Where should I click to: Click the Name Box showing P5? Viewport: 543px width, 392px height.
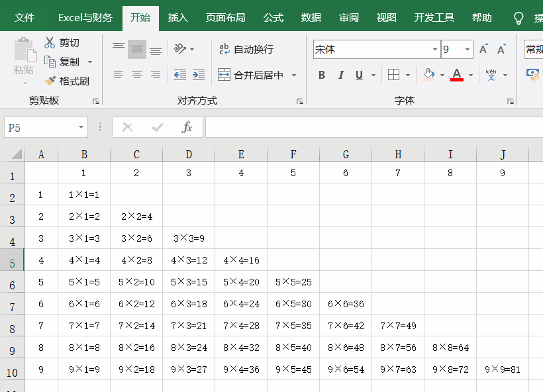tap(39, 127)
